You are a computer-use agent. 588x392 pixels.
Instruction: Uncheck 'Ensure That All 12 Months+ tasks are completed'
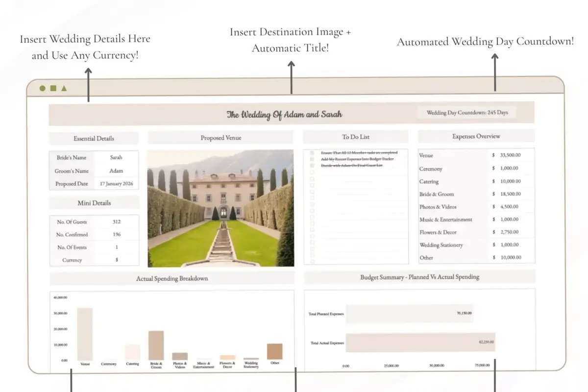tap(312, 152)
